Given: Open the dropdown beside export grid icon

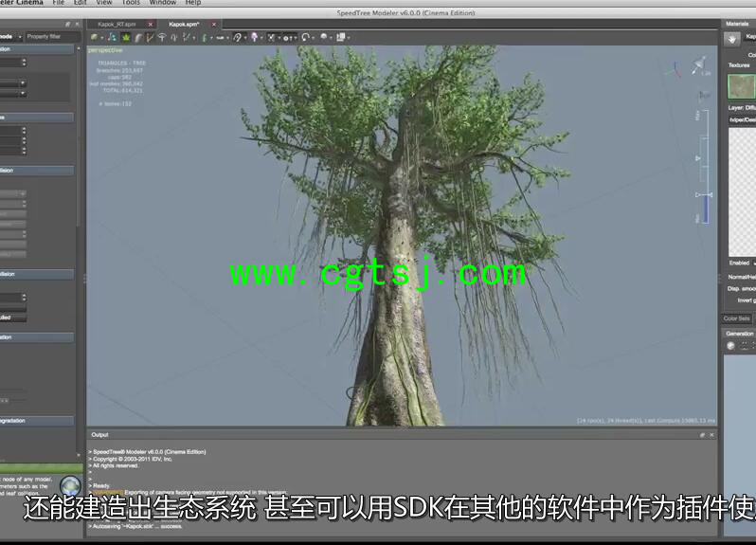Looking at the screenshot, I should [x=349, y=38].
